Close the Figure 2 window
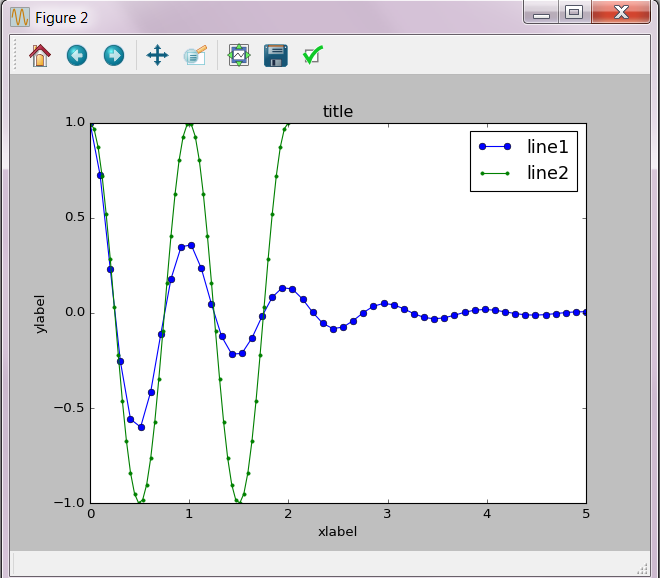Screen dimensions: 660x578 621,12
